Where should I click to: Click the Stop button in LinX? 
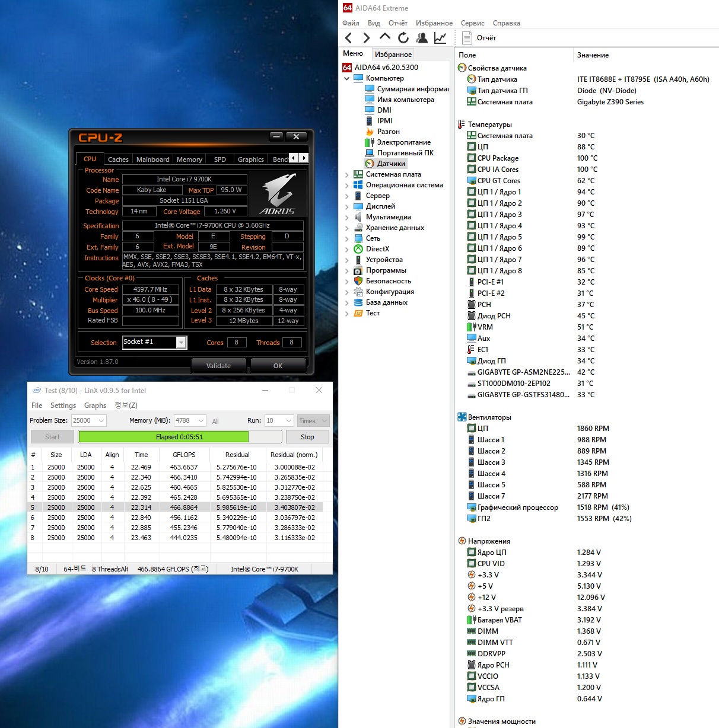click(x=307, y=437)
